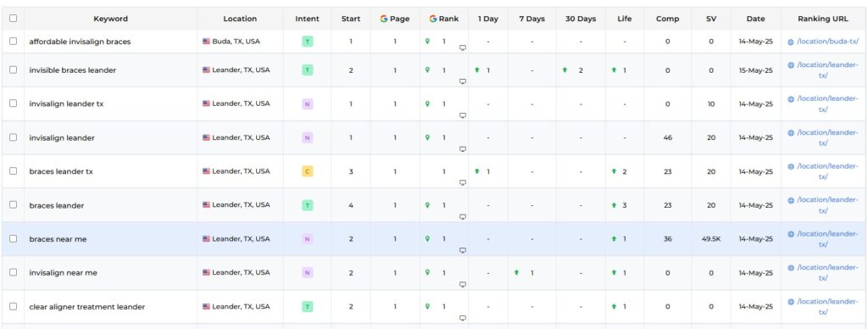Select the invisalign near me checkbox
Image resolution: width=868 pixels, height=329 pixels.
pos(14,272)
